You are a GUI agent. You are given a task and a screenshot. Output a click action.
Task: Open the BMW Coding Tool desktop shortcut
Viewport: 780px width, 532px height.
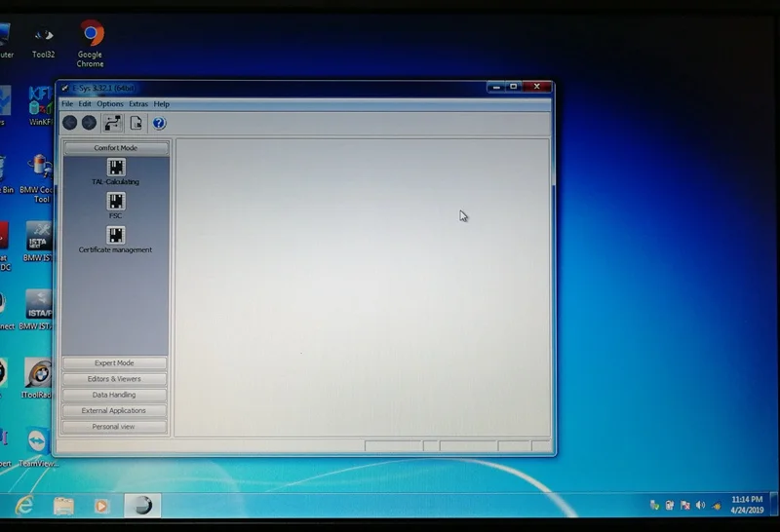(38, 179)
